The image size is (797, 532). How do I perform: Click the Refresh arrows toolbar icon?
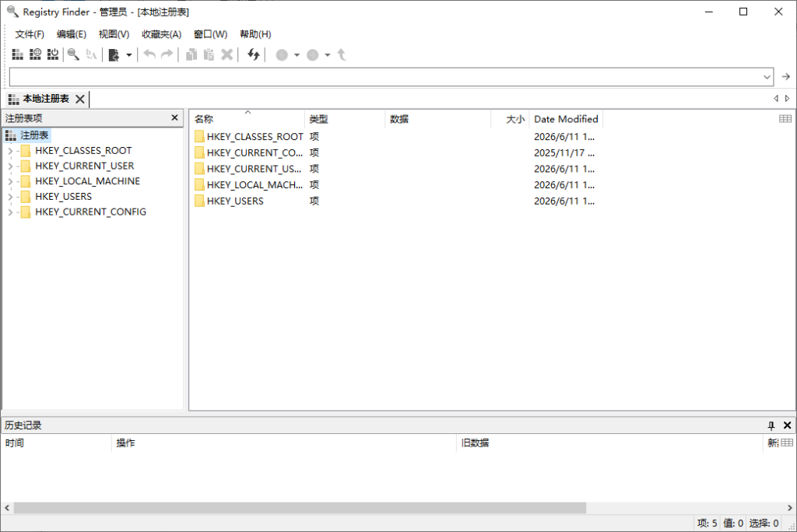coord(253,54)
